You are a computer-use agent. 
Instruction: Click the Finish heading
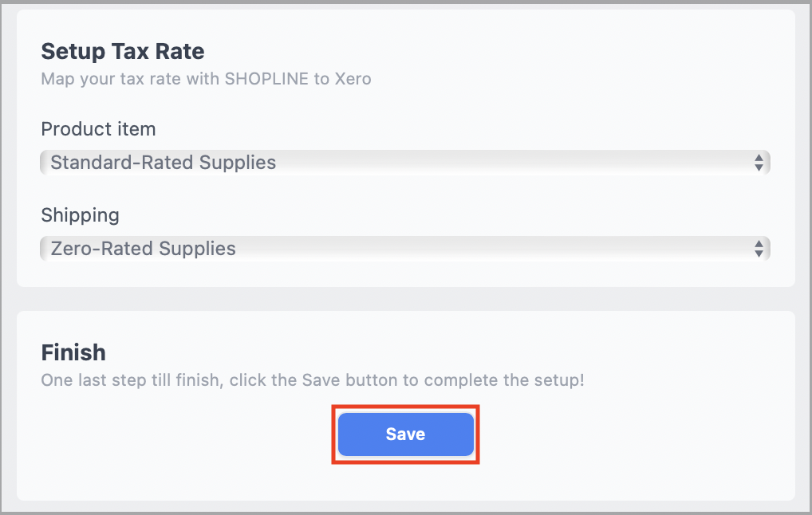[x=73, y=352]
